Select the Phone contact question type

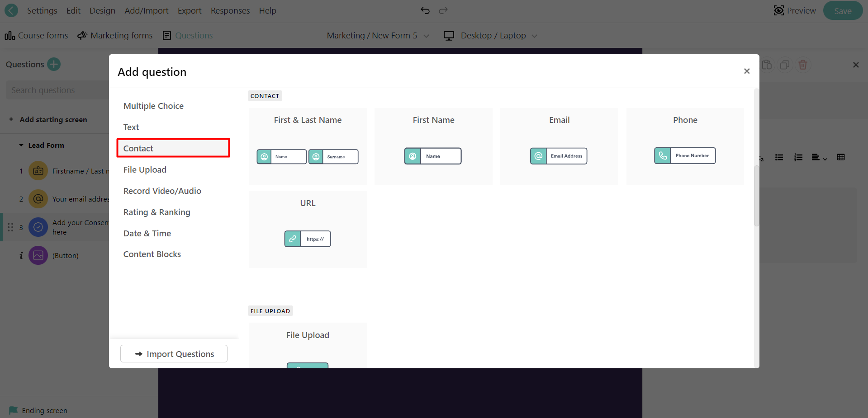coord(684,146)
